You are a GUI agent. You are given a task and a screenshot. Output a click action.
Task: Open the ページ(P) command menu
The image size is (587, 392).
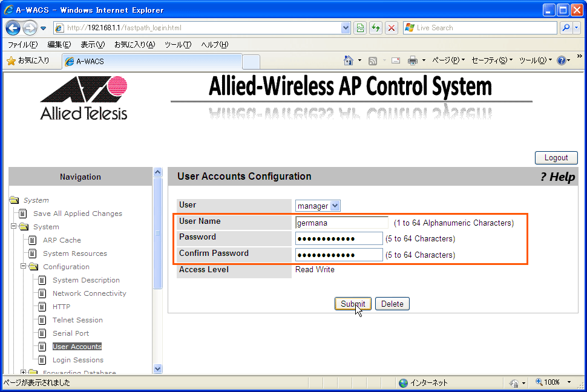[x=448, y=60]
